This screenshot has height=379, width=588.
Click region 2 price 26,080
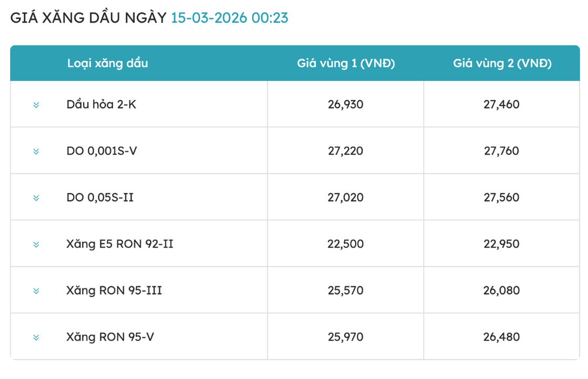pyautogui.click(x=502, y=291)
